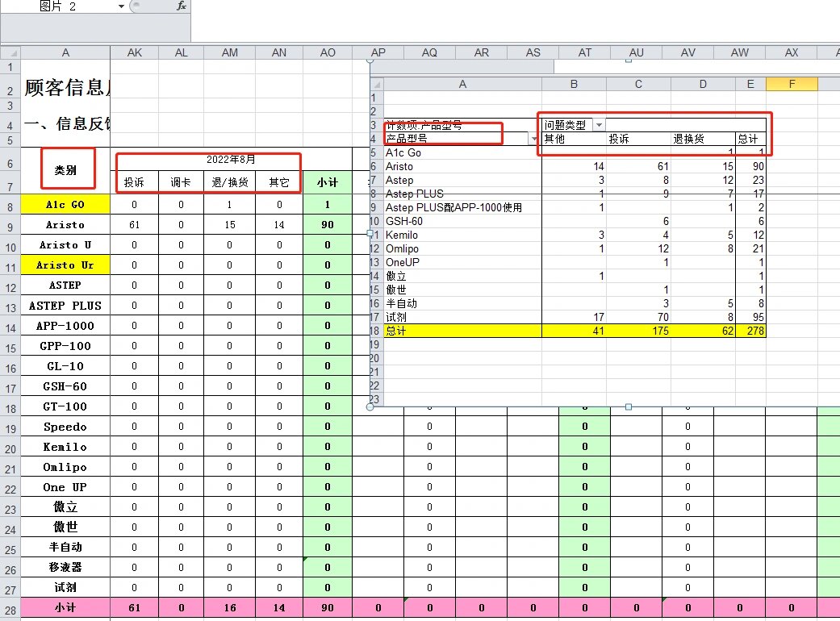Screen dimensions: 840x621
Task: Select the GPP-100 category cell
Action: pyautogui.click(x=65, y=346)
